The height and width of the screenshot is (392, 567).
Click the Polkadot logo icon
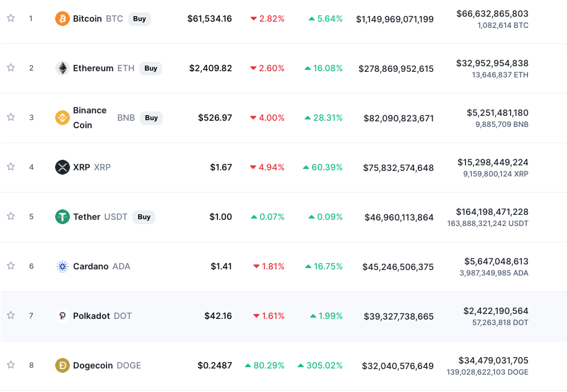pyautogui.click(x=62, y=316)
